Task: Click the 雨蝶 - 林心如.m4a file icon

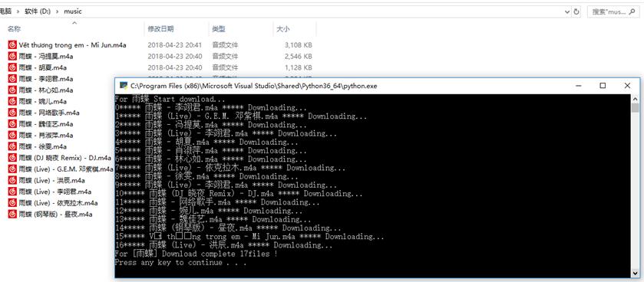Action: click(13, 90)
